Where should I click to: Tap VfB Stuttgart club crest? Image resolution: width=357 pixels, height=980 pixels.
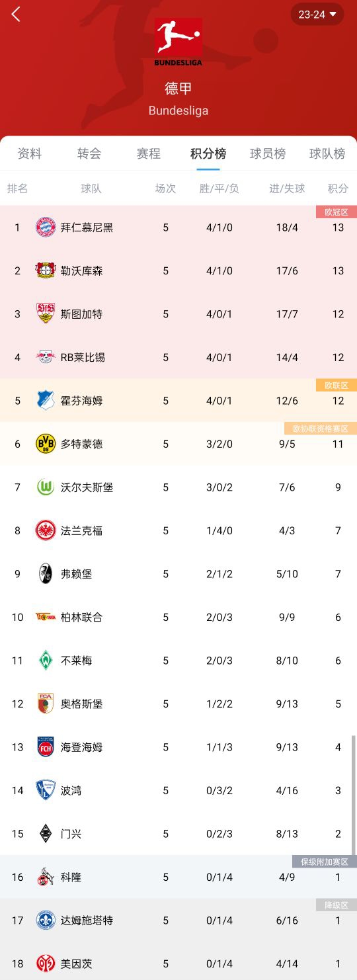point(46,314)
